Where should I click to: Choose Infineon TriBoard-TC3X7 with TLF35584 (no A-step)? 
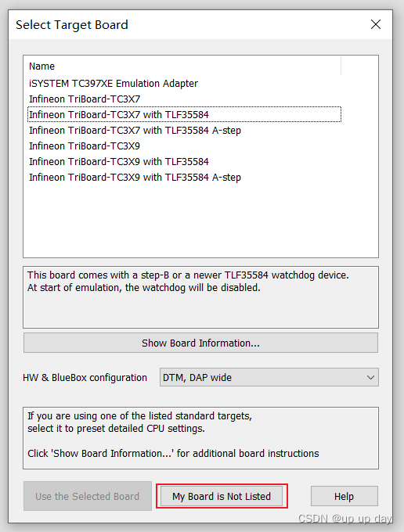tap(184, 115)
